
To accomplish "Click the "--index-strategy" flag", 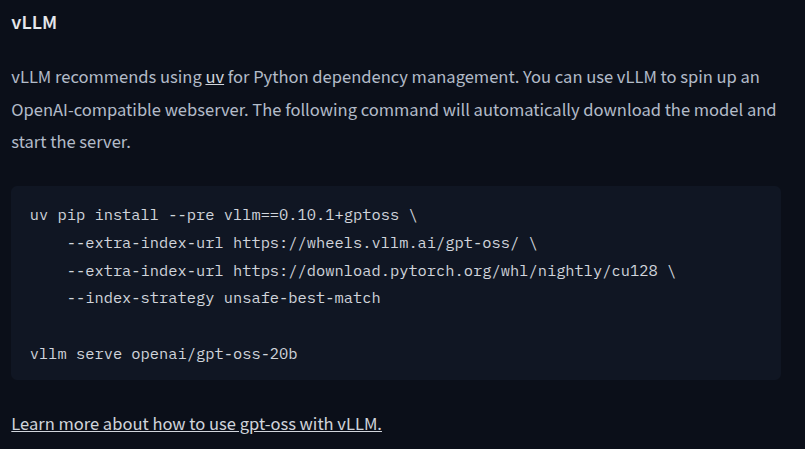I will [x=135, y=298].
